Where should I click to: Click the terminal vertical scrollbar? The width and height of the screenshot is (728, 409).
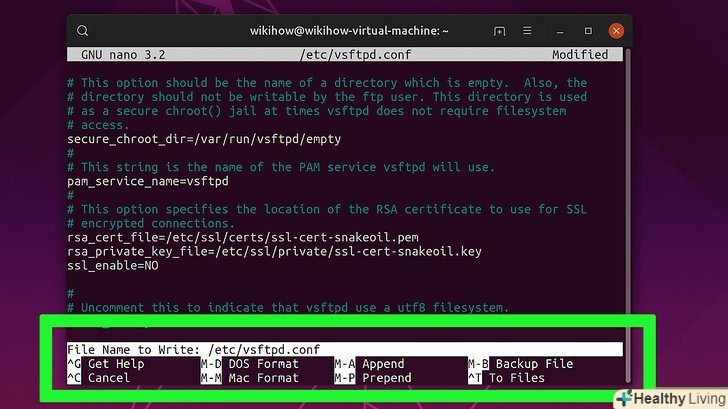[x=628, y=216]
